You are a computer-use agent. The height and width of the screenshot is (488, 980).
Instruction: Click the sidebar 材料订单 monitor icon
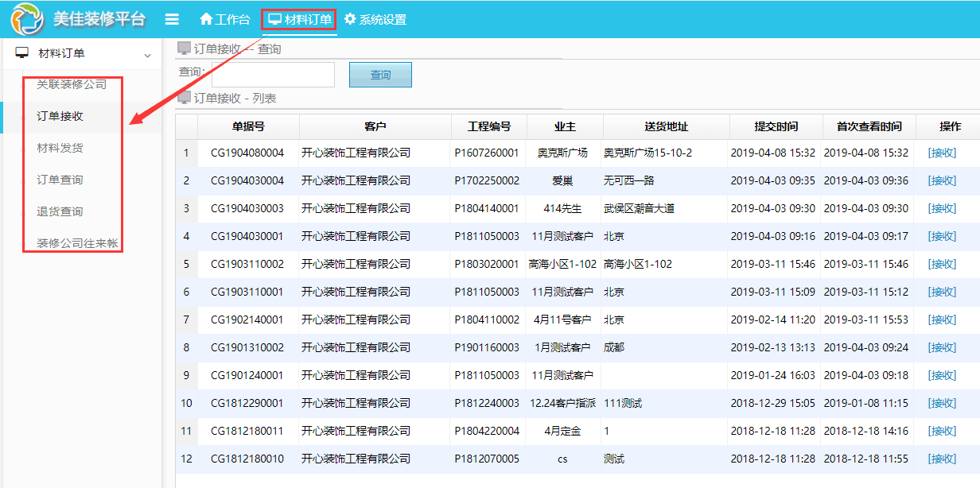(x=22, y=53)
